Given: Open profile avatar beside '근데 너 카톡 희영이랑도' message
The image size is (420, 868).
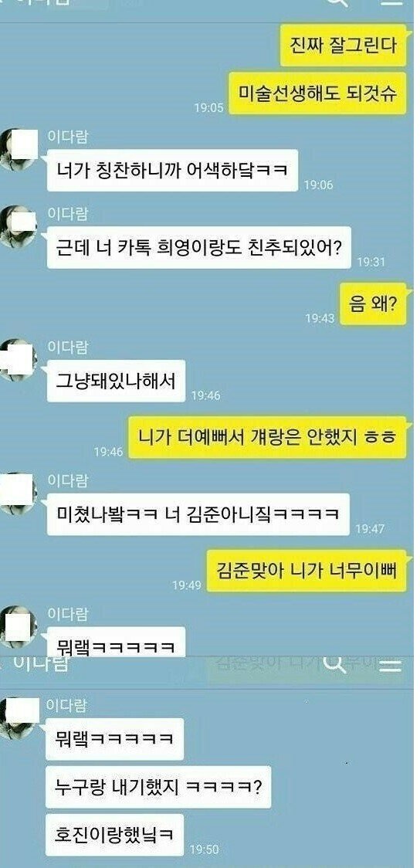Looking at the screenshot, I should click(x=19, y=225).
